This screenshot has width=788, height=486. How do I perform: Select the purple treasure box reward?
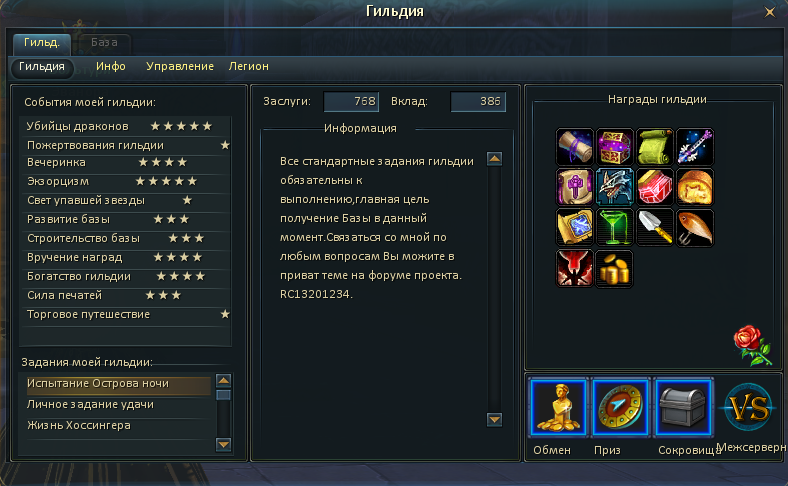tap(614, 147)
